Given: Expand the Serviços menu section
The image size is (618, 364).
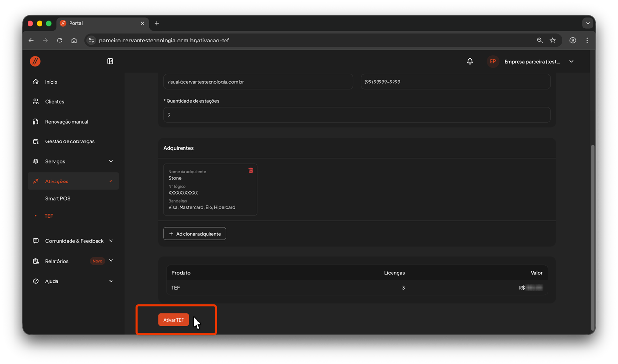Looking at the screenshot, I should pyautogui.click(x=73, y=161).
